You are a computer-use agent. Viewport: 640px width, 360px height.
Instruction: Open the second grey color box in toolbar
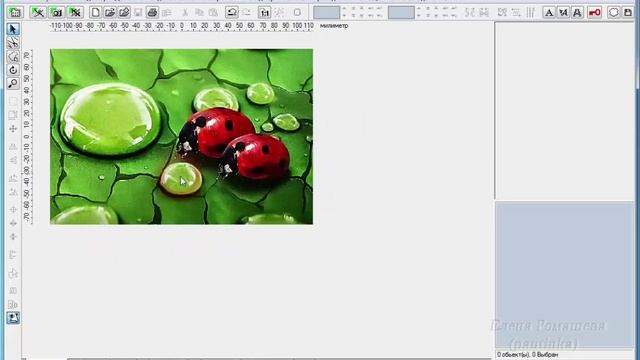click(401, 13)
